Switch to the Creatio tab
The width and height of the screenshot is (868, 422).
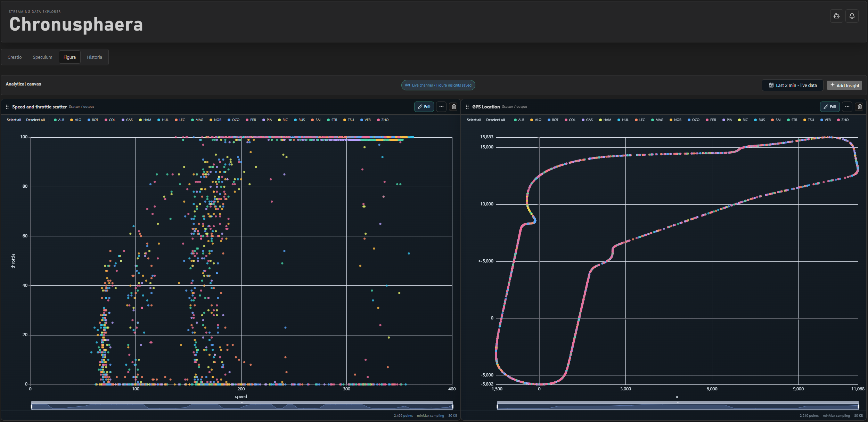(x=15, y=57)
